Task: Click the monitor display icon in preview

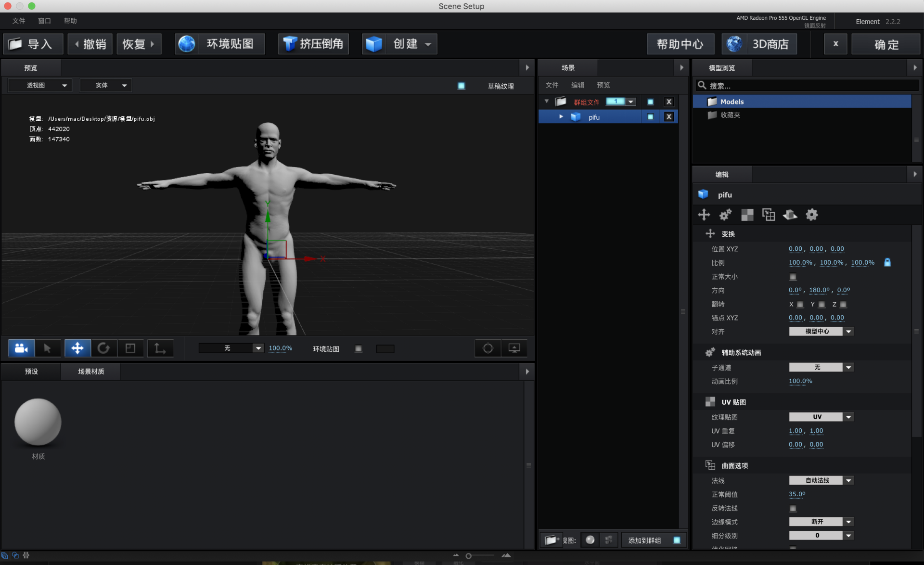Action: click(x=514, y=348)
